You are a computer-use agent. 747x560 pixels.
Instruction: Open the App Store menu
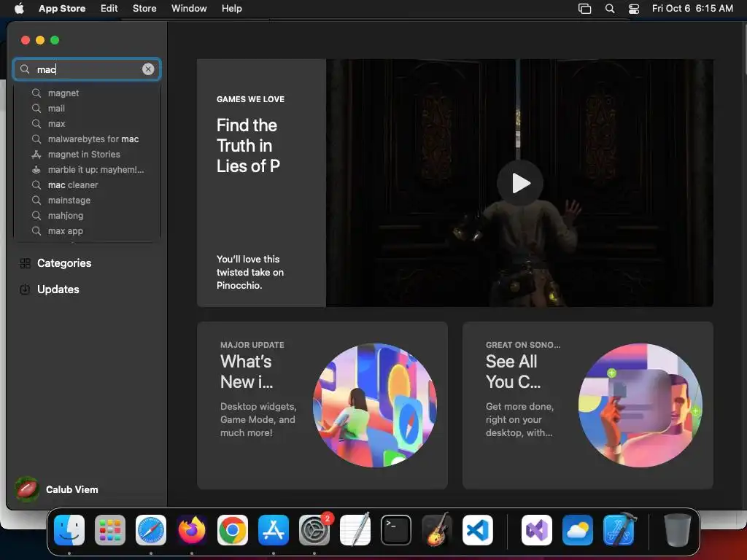pos(62,8)
